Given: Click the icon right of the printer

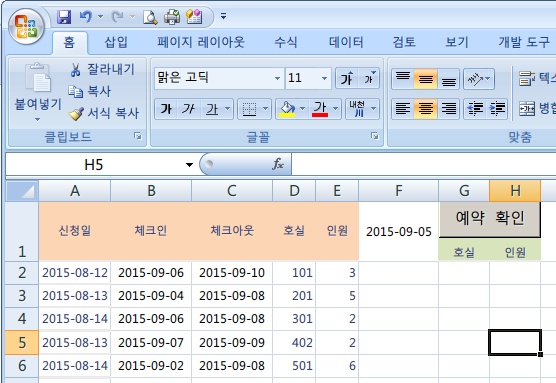Looking at the screenshot, I should (x=194, y=17).
